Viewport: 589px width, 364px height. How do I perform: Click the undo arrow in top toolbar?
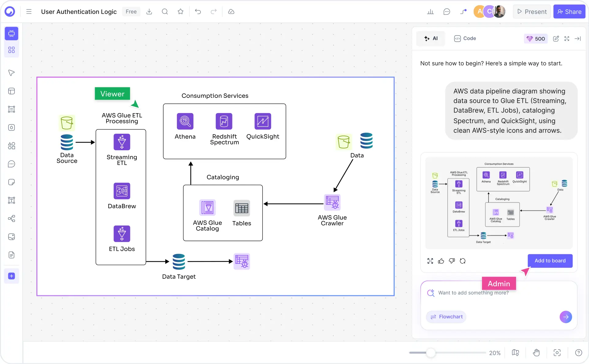tap(198, 12)
